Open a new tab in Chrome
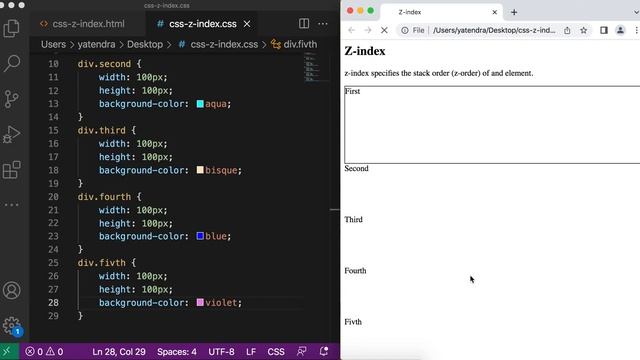 pyautogui.click(x=514, y=12)
